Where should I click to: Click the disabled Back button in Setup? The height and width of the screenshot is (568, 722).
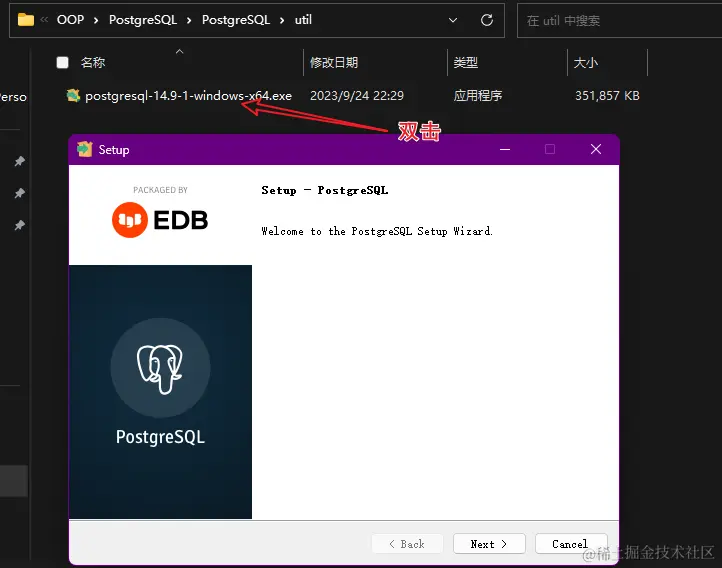click(407, 544)
